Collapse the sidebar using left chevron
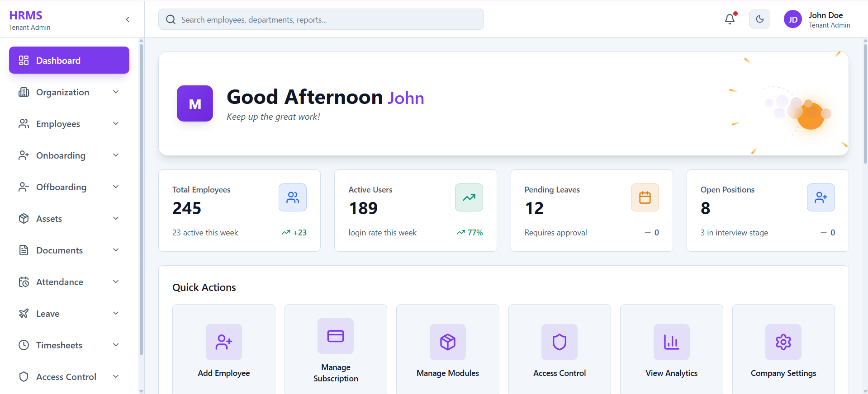The width and height of the screenshot is (868, 394). 128,19
